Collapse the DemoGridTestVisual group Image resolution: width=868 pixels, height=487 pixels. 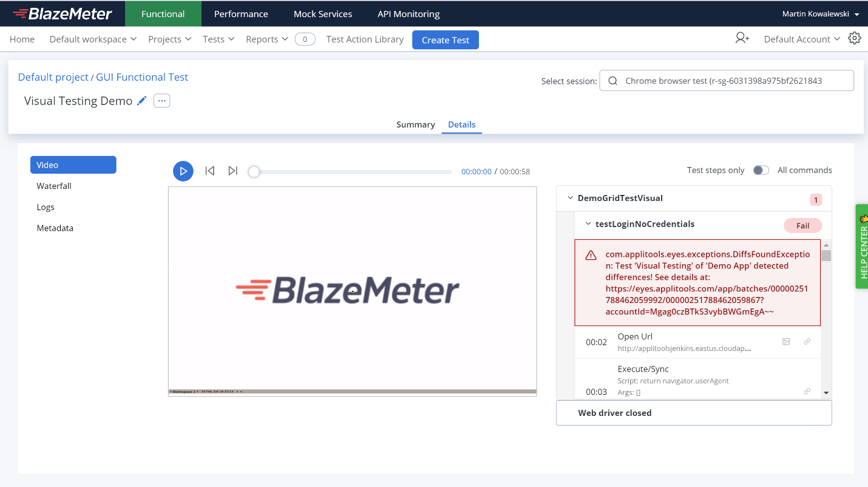click(571, 198)
